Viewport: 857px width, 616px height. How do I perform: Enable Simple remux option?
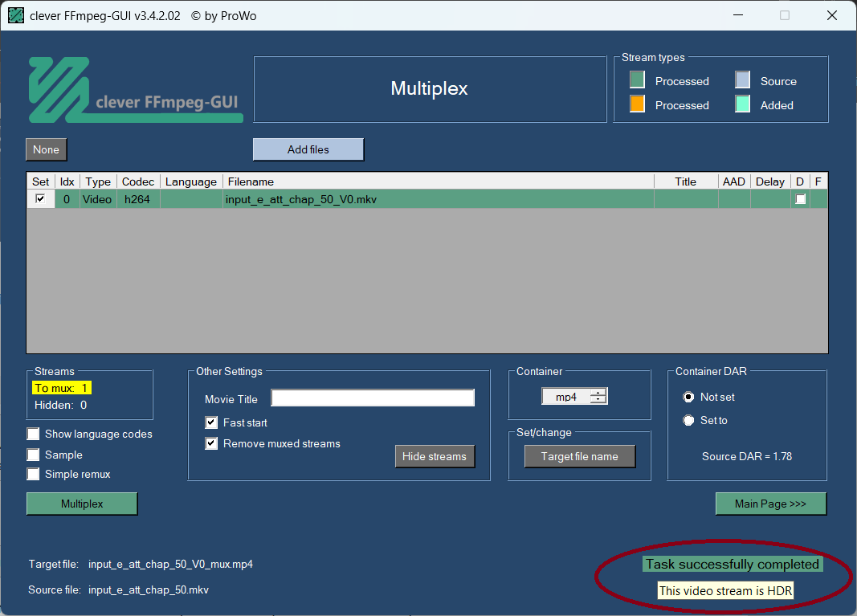pos(34,474)
